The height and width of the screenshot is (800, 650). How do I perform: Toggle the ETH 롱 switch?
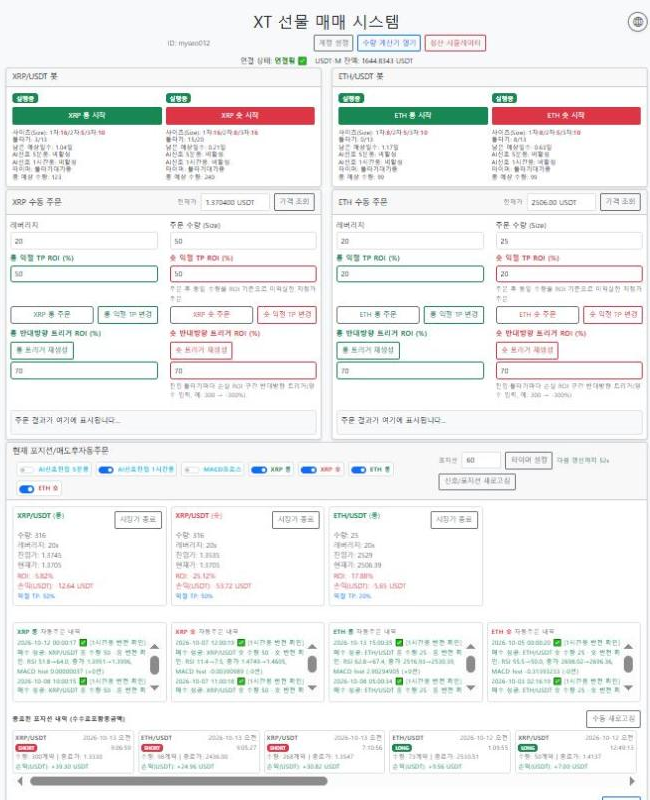358,470
